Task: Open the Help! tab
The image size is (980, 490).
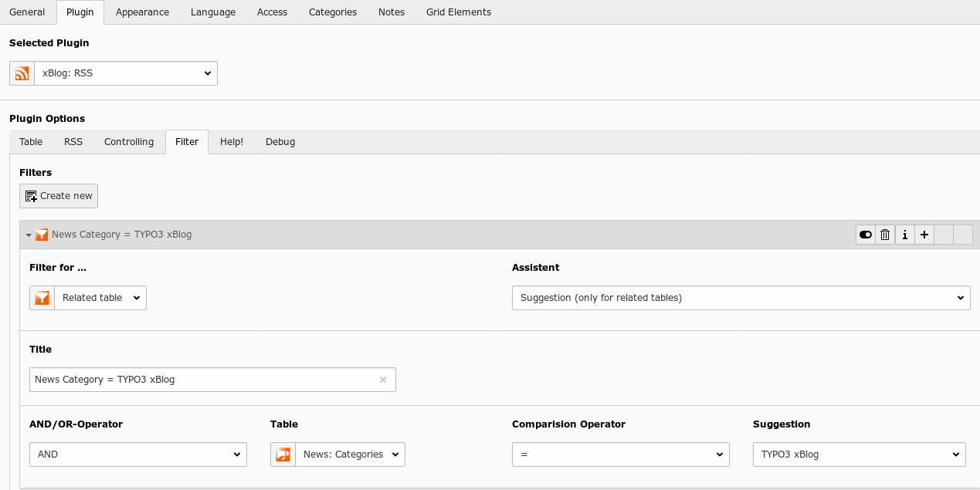Action: (232, 142)
